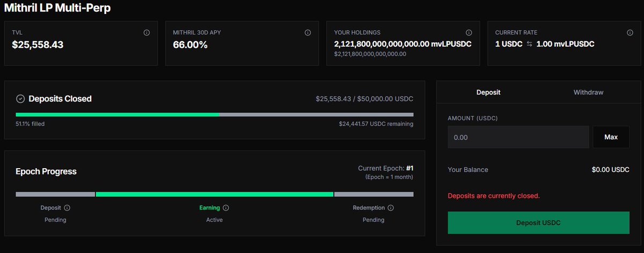Click the $2,121,800,000,000,000.00 holdings dollar value
644x253 pixels.
click(370, 54)
